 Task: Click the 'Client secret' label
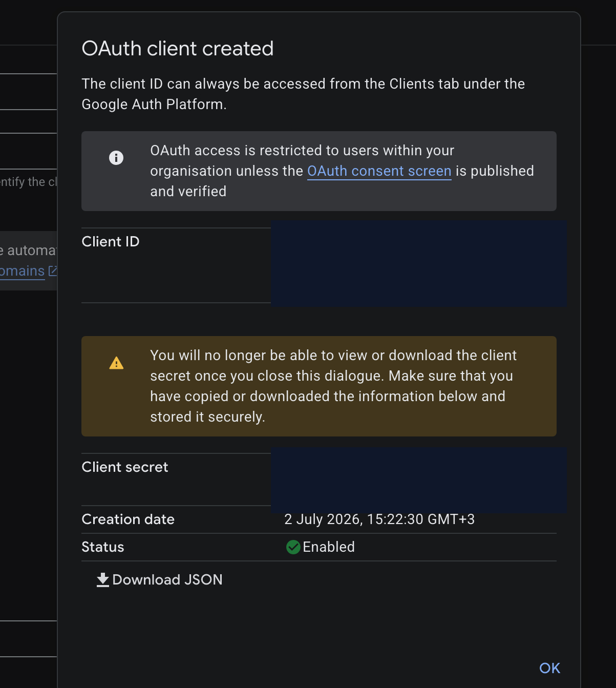tap(125, 467)
